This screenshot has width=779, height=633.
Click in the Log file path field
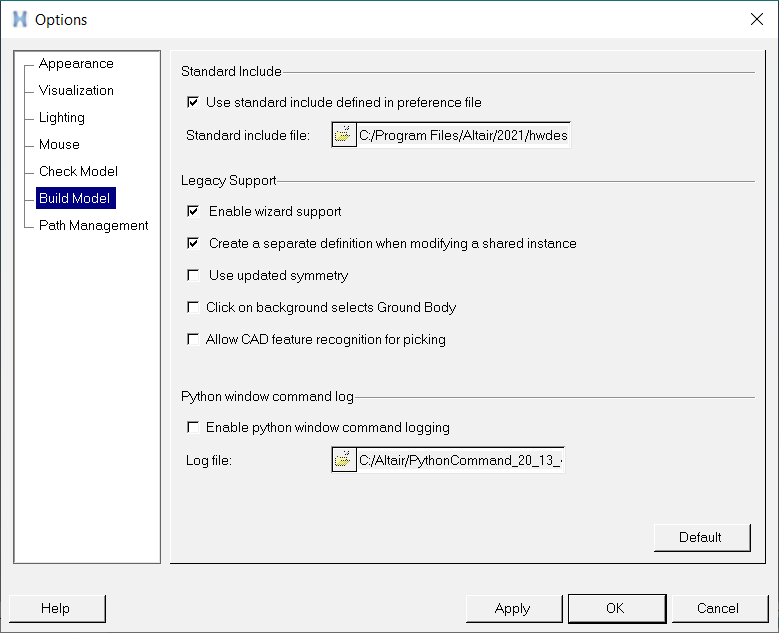point(460,460)
